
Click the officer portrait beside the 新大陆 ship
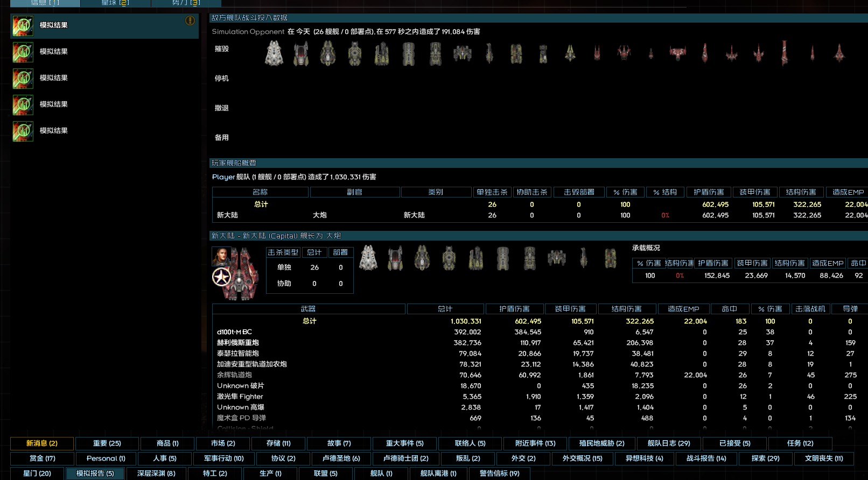[221, 256]
